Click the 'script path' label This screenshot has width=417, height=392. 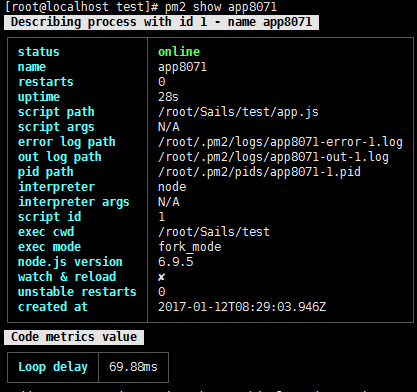56,112
